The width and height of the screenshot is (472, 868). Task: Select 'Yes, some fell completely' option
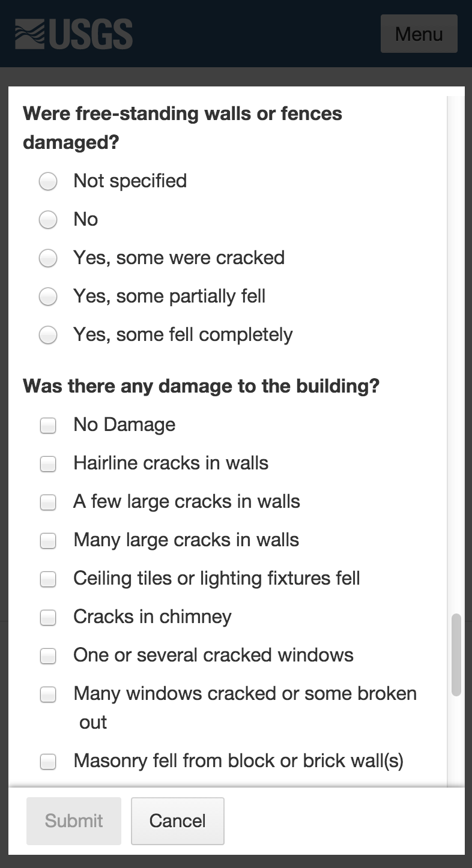48,335
